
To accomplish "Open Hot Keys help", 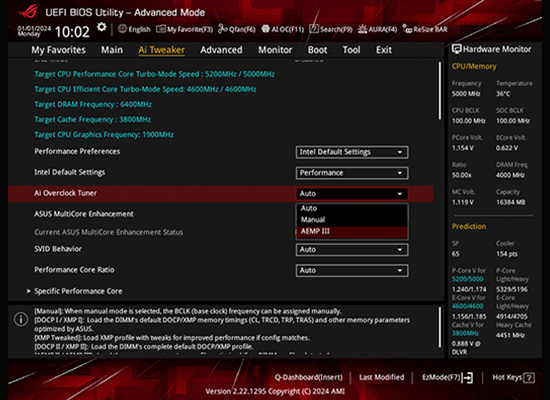I will pos(513,378).
